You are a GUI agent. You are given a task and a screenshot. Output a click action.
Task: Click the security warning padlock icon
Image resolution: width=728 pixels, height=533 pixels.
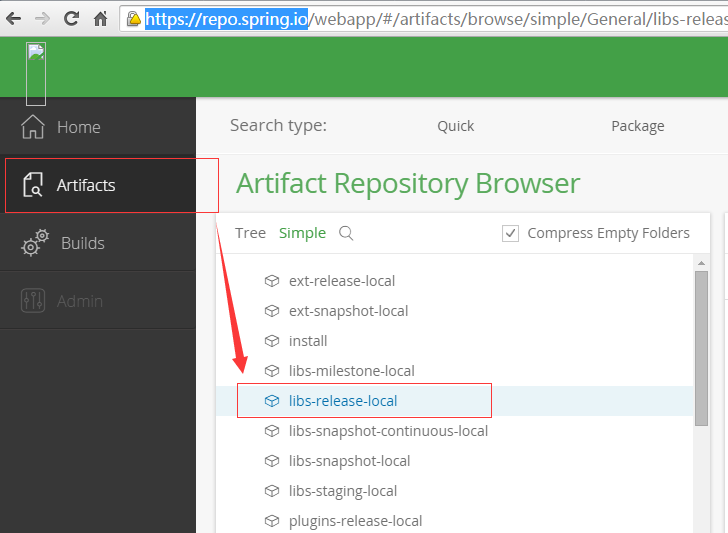[134, 19]
